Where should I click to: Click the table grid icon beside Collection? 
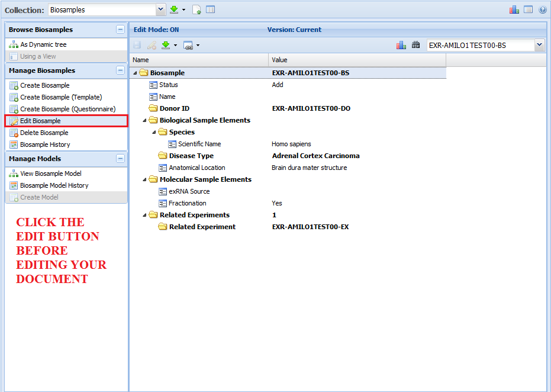pos(211,10)
